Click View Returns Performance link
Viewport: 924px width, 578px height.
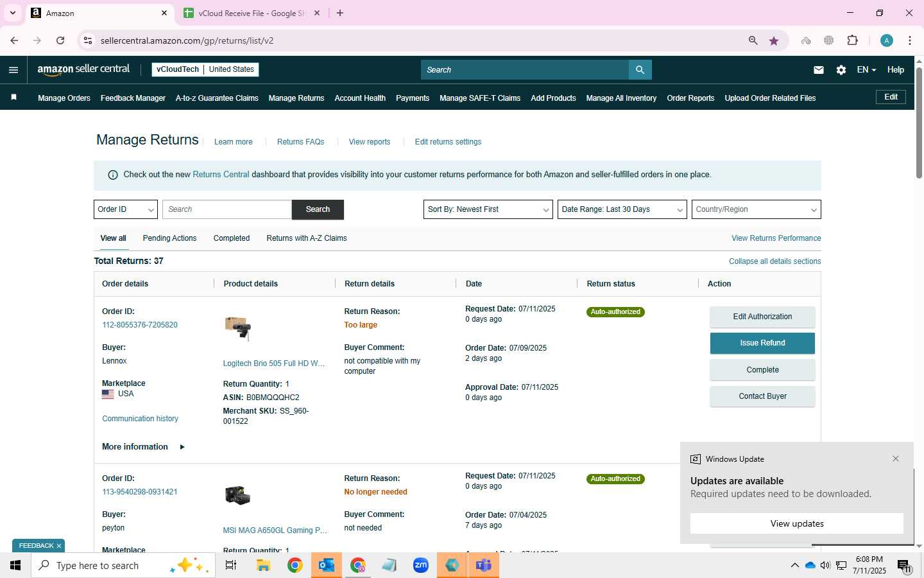point(776,238)
